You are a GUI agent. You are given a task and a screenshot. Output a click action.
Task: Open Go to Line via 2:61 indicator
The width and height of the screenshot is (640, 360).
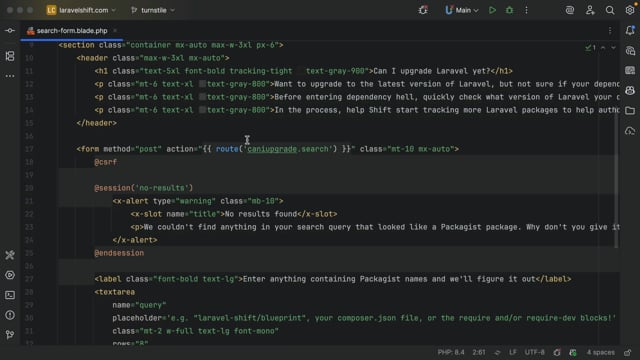pos(479,352)
